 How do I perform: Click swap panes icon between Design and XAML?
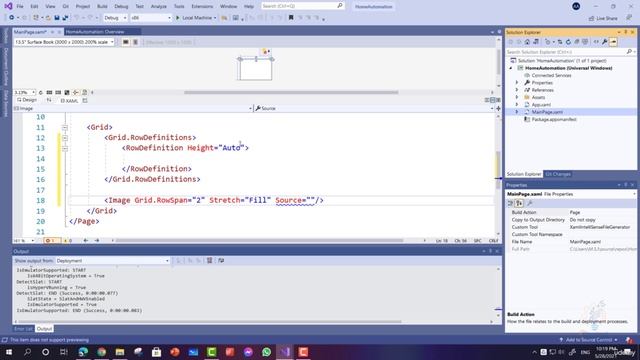coord(49,100)
